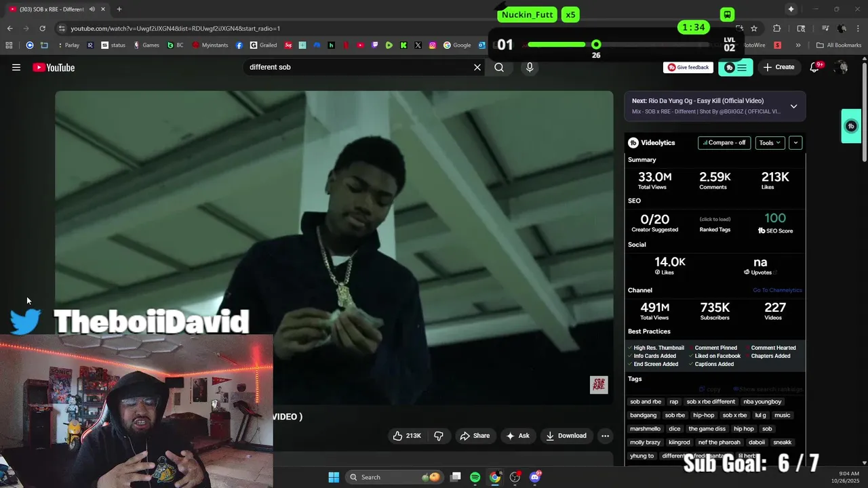Open the Kick bookmark icon

[403, 45]
